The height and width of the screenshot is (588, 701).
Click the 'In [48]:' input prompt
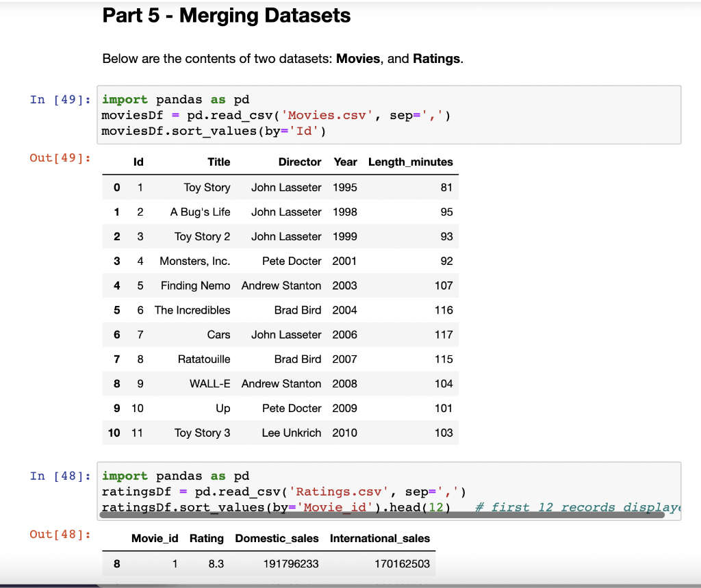(x=60, y=476)
